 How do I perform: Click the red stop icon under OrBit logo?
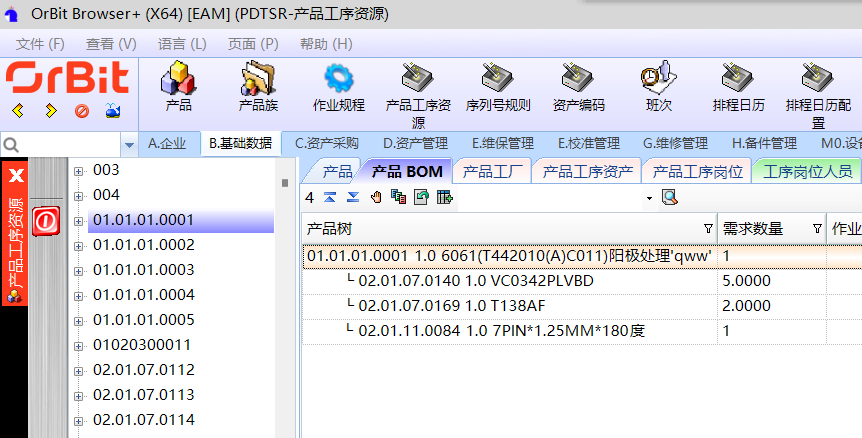tap(82, 111)
